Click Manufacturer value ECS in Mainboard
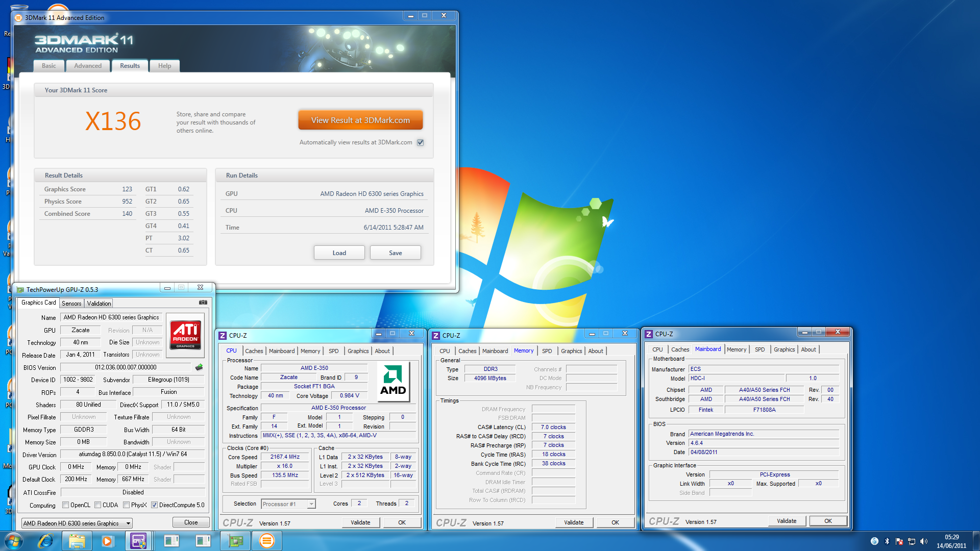The height and width of the screenshot is (551, 980). click(764, 369)
